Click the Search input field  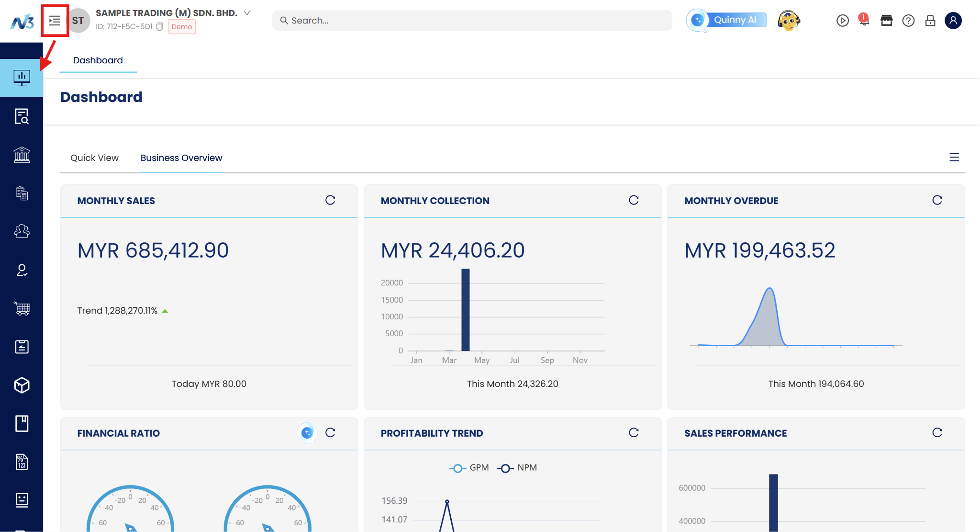pyautogui.click(x=471, y=21)
